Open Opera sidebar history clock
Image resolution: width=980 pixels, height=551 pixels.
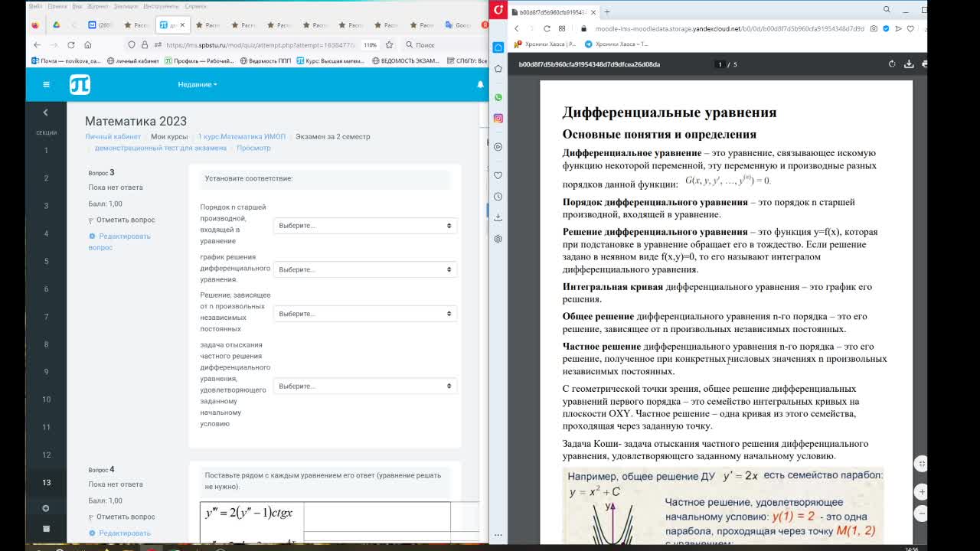tap(498, 197)
